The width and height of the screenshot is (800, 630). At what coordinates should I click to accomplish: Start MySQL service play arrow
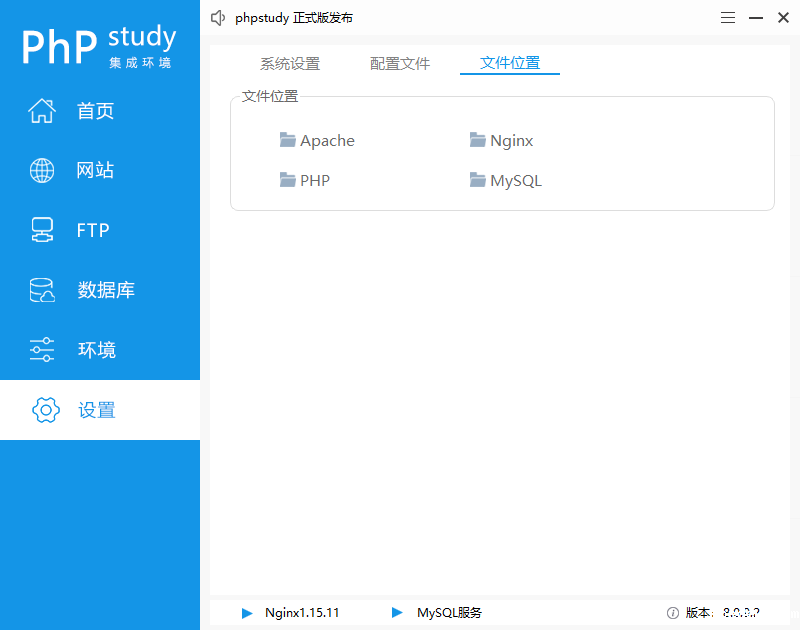pos(397,613)
